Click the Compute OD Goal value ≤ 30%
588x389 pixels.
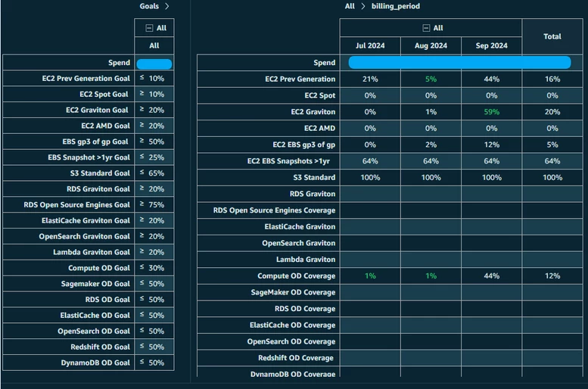152,268
